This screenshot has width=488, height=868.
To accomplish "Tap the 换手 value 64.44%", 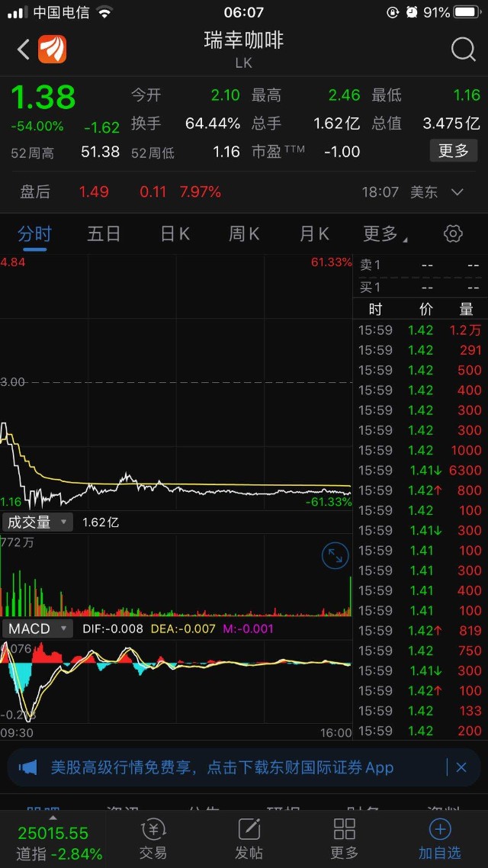I will point(213,123).
